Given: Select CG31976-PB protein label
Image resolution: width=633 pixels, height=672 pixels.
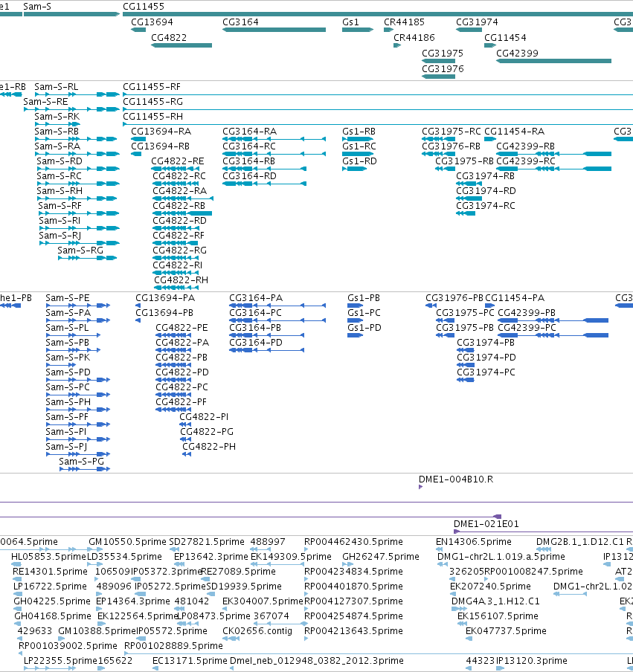Looking at the screenshot, I should point(454,298).
